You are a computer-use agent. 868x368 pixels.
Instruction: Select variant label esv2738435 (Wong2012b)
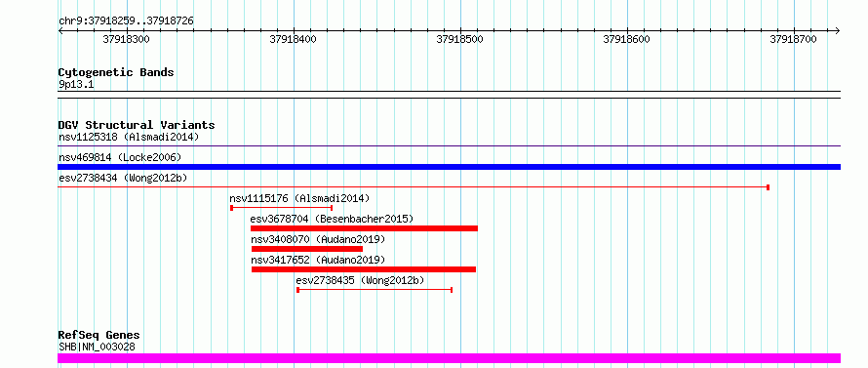[361, 280]
